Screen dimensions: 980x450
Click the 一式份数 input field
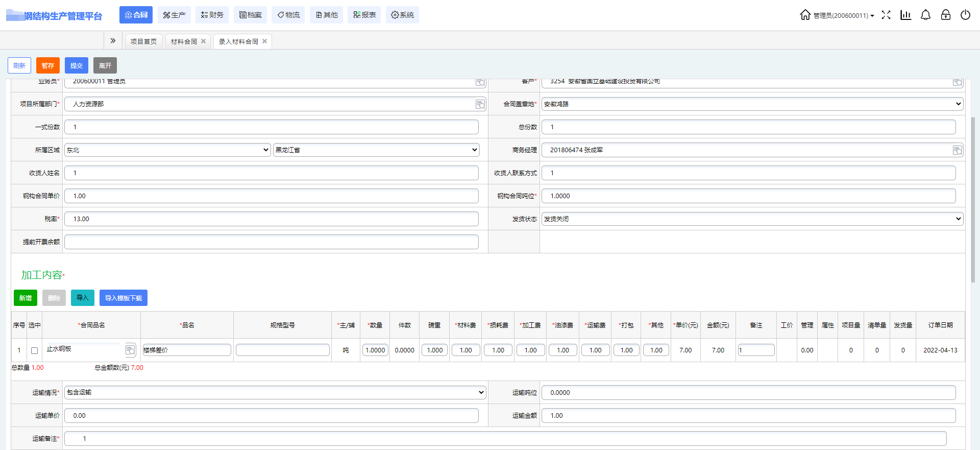click(x=272, y=127)
